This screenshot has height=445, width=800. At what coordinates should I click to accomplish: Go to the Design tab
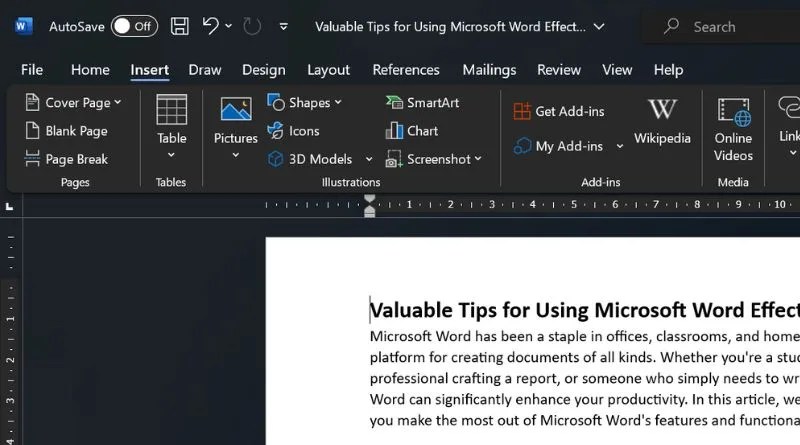tap(264, 70)
